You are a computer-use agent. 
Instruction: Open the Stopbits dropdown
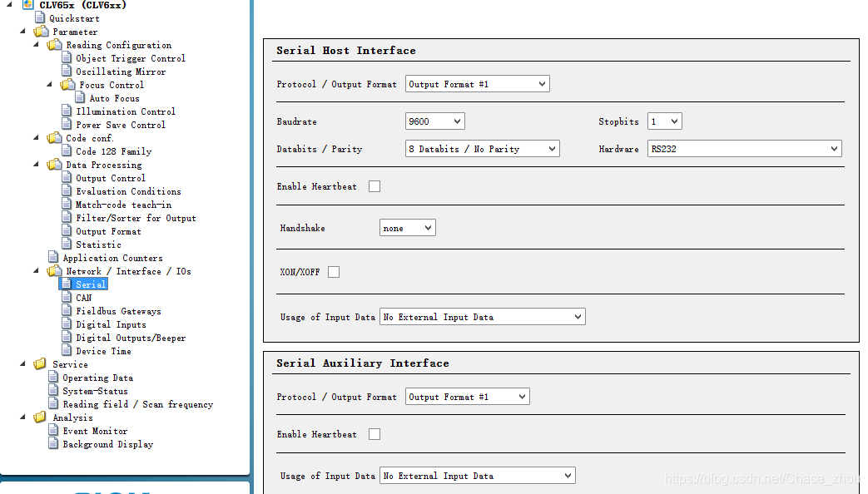664,121
